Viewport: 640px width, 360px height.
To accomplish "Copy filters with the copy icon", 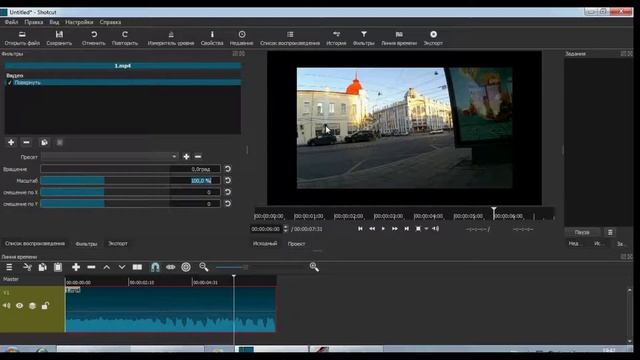I will coord(44,142).
